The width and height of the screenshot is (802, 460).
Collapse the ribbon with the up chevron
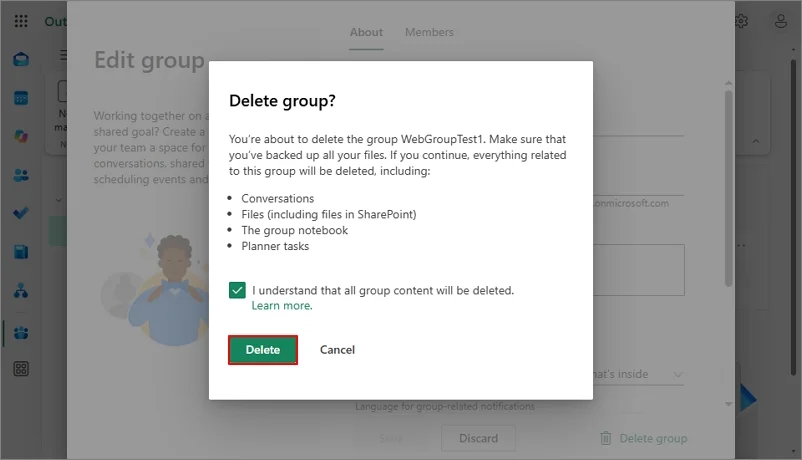click(755, 141)
